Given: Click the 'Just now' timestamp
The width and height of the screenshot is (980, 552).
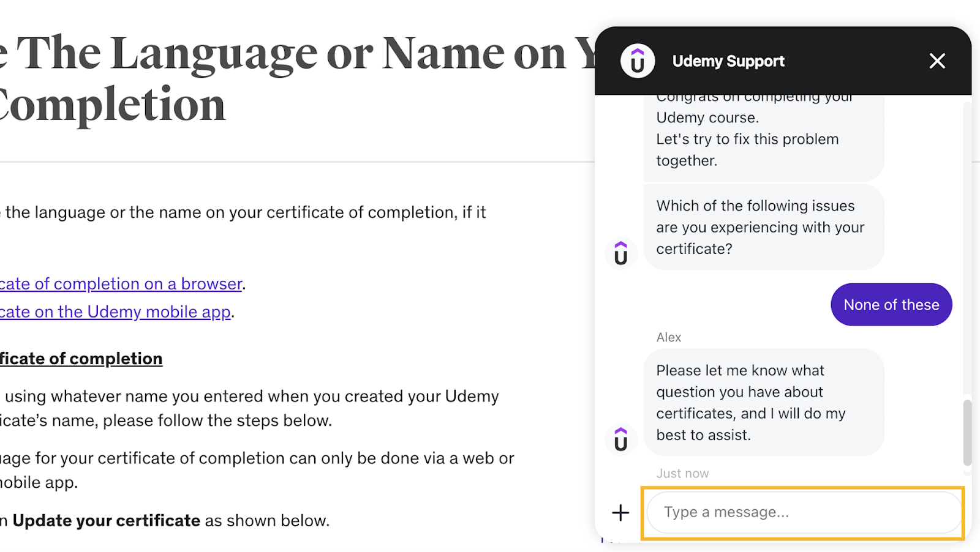Looking at the screenshot, I should 682,474.
